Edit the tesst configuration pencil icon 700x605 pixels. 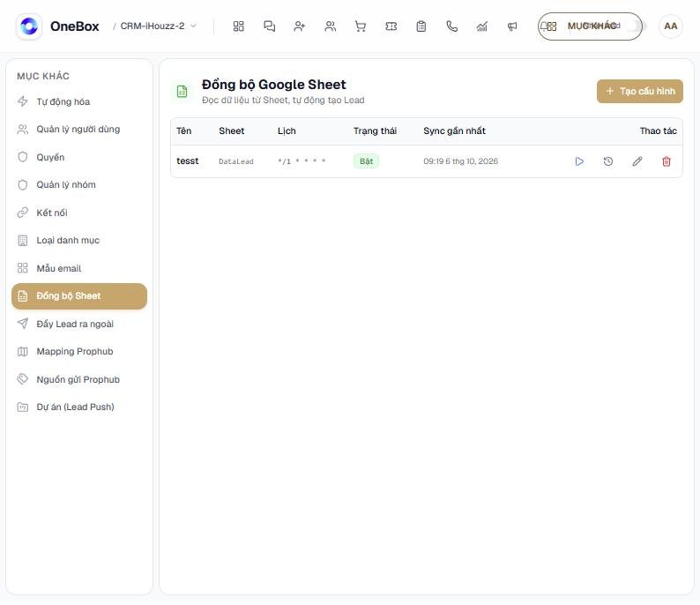[637, 161]
